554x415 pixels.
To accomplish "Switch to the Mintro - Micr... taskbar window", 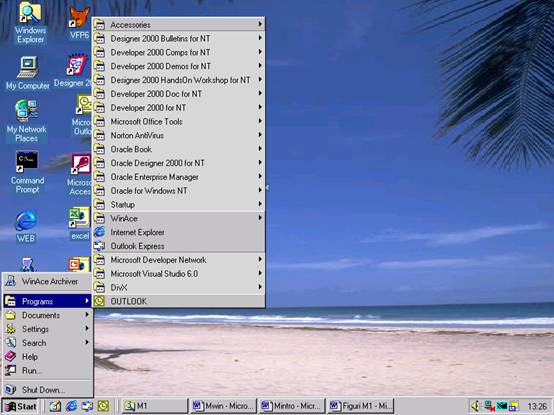I will pos(292,406).
